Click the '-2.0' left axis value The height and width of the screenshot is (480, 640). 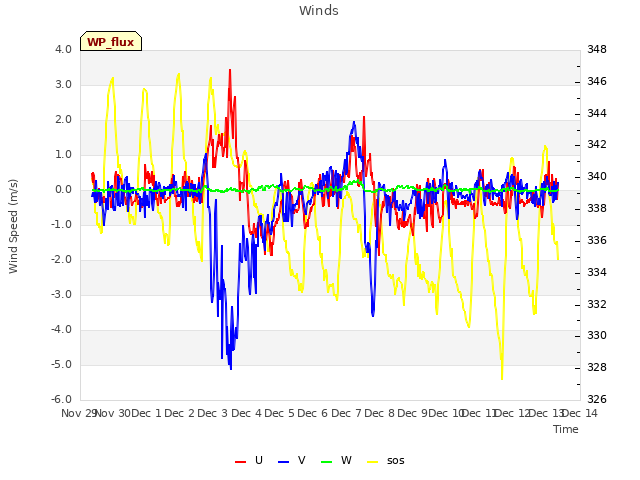pyautogui.click(x=61, y=260)
